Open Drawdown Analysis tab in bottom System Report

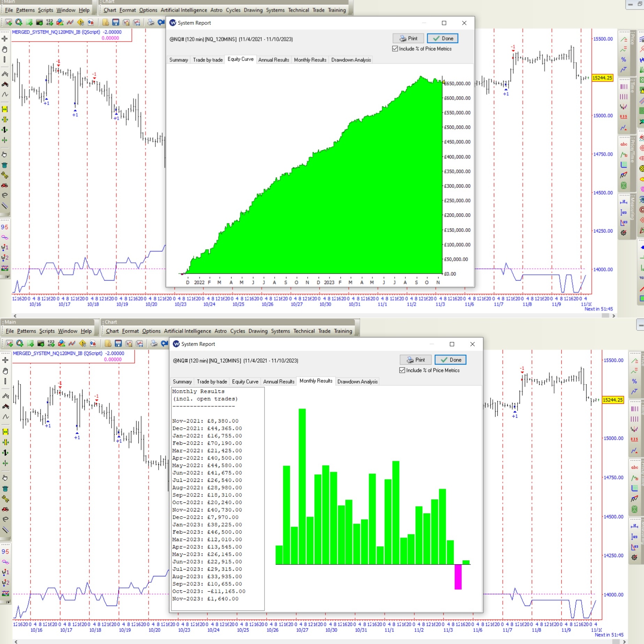[x=357, y=381]
